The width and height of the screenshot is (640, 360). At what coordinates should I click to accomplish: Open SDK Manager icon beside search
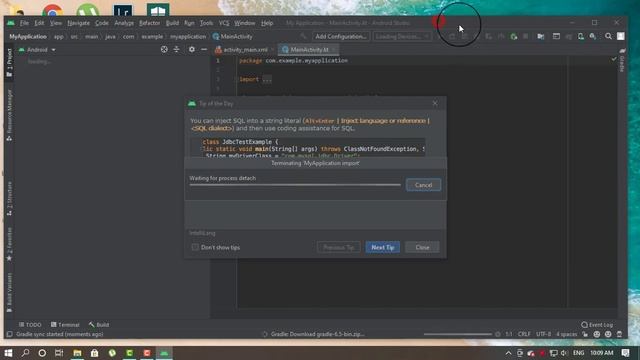tap(593, 36)
